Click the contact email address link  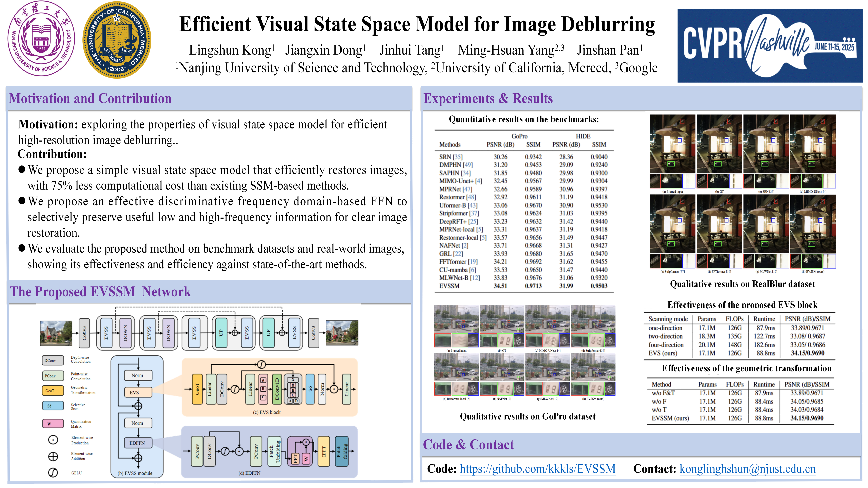coord(747,469)
